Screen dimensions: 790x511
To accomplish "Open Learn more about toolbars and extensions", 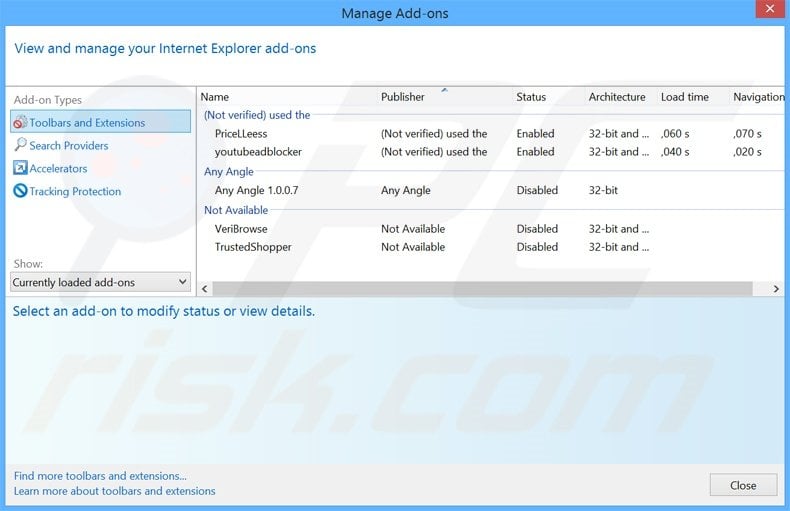I will [x=114, y=491].
